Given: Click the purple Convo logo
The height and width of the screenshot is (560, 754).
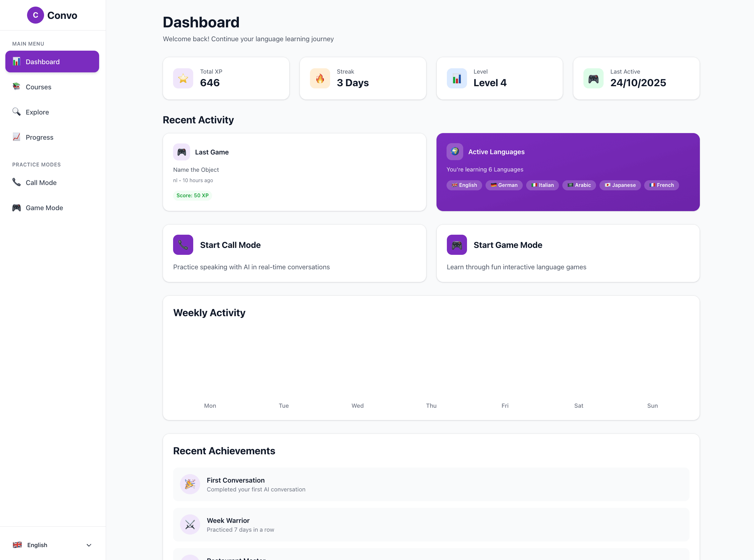Looking at the screenshot, I should point(35,15).
